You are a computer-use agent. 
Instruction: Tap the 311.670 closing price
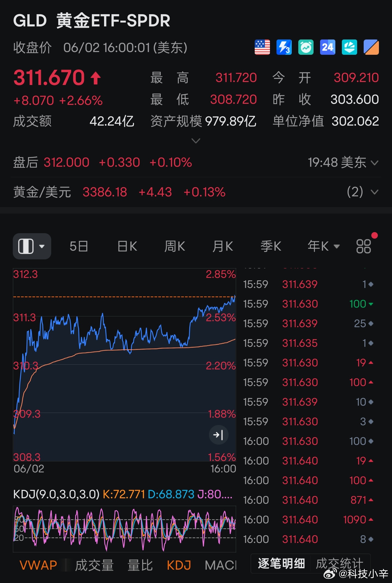[x=49, y=78]
